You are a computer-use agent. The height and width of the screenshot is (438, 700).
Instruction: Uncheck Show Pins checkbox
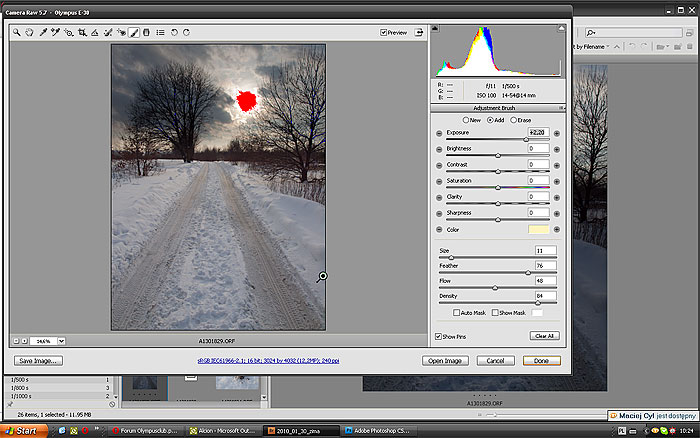point(439,336)
